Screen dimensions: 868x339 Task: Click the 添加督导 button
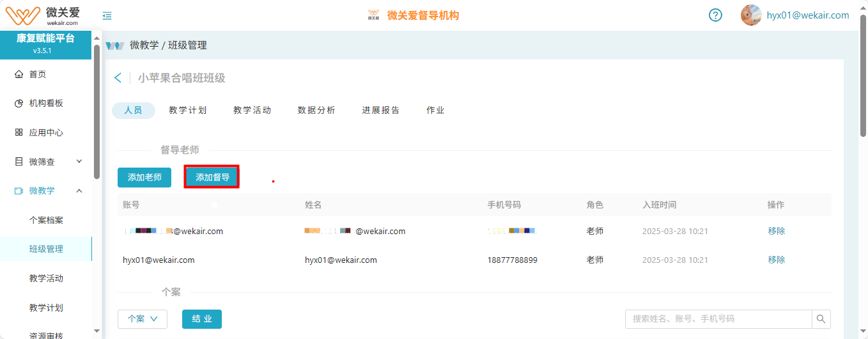(212, 177)
